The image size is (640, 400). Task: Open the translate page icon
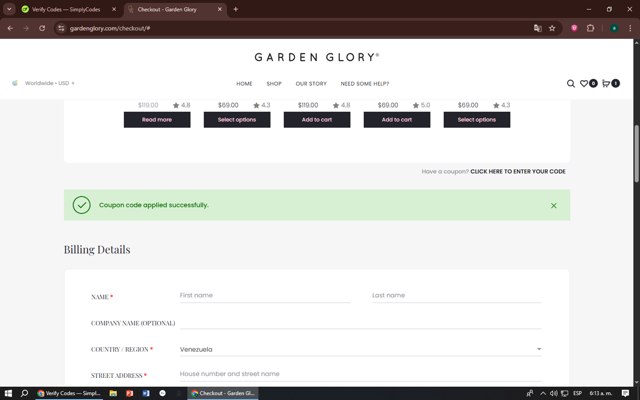538,28
